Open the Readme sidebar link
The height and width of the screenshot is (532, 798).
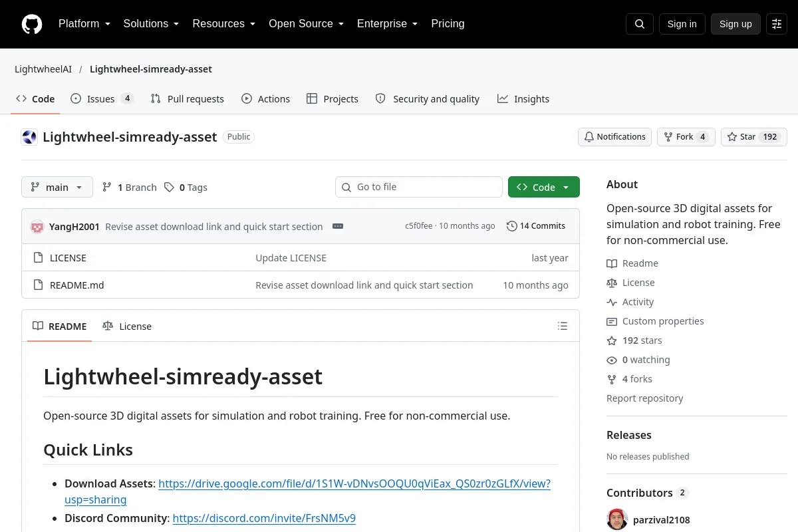point(632,263)
